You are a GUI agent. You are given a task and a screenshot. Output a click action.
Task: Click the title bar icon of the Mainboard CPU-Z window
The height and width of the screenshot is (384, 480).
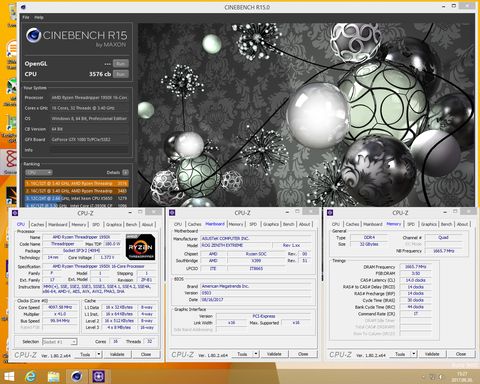point(172,213)
